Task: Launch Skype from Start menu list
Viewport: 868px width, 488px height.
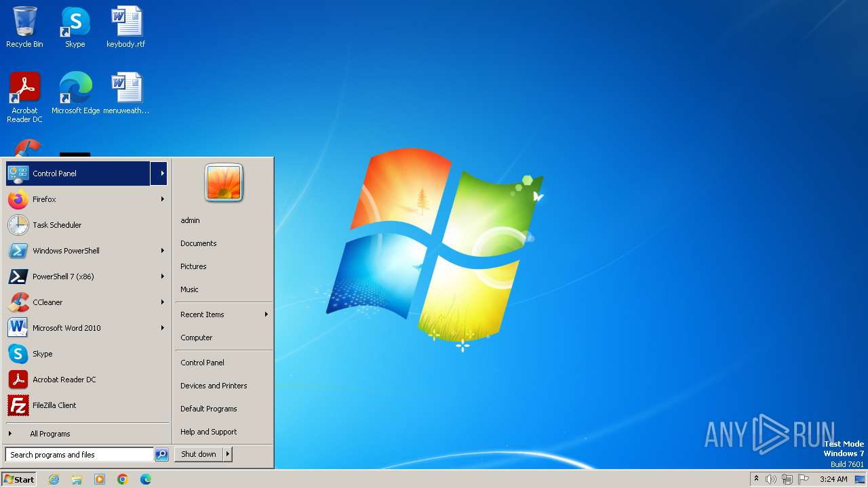Action: (86, 354)
